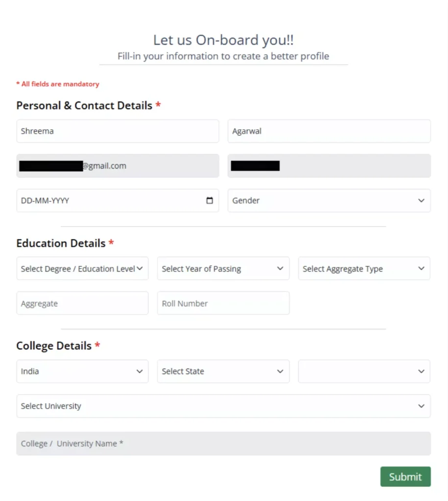Viewport: 448px width, 501px height.
Task: Expand the Select Degree / Education Level dropdown
Action: 82,268
